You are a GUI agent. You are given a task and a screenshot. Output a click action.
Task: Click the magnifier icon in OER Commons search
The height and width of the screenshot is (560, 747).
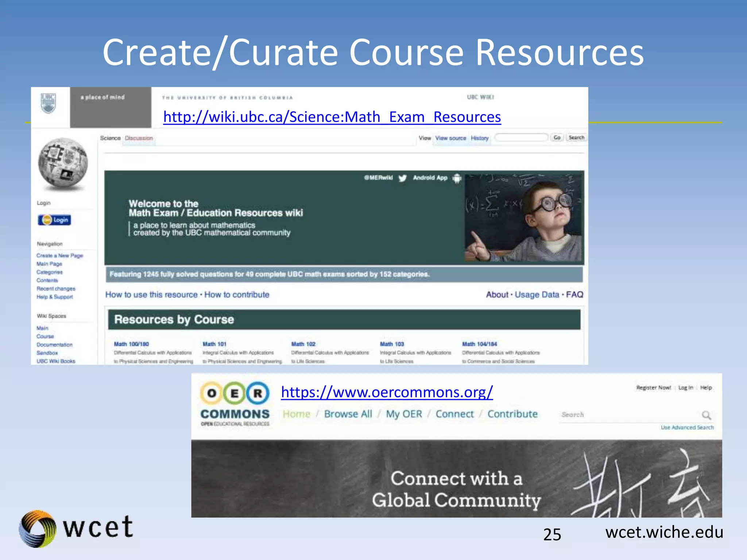[x=707, y=415]
